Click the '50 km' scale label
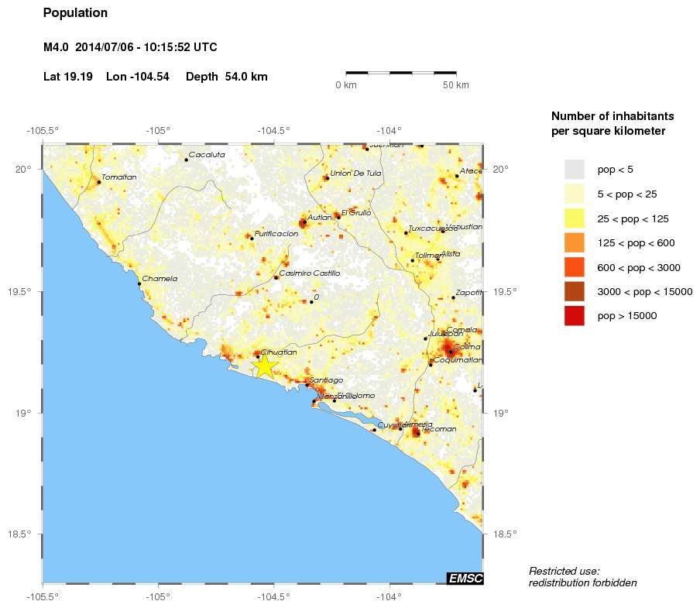700x608 pixels. tap(456, 85)
